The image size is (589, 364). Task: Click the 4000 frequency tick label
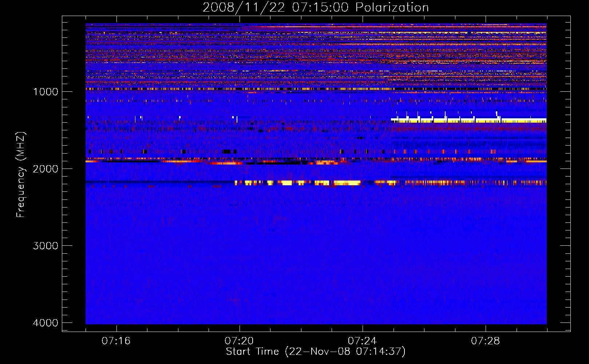pyautogui.click(x=46, y=323)
